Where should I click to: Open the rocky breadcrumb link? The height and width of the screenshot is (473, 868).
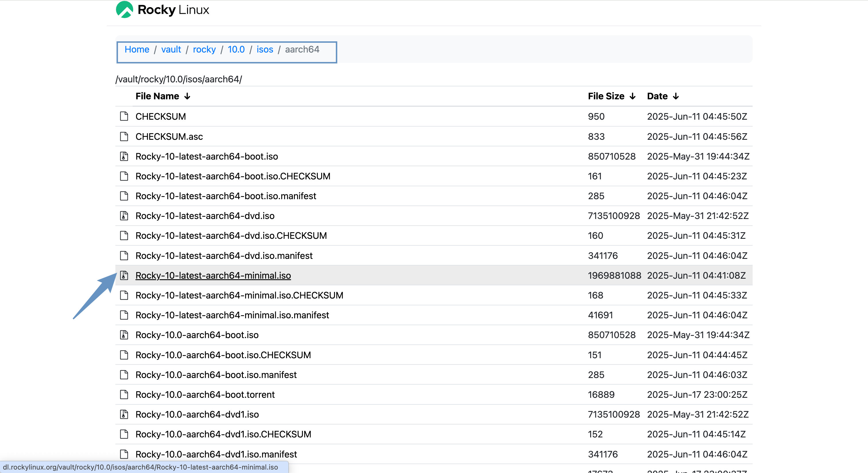click(204, 50)
